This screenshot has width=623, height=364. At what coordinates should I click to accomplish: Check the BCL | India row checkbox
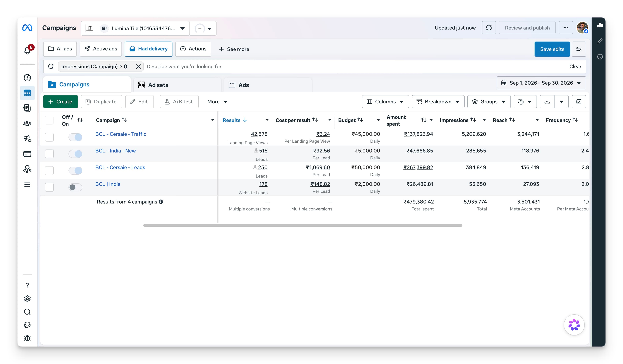click(49, 187)
